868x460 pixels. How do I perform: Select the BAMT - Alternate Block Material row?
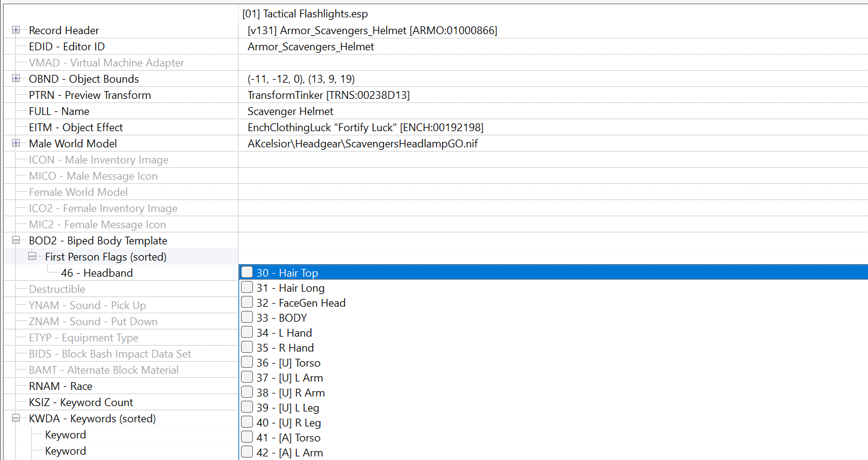[104, 370]
